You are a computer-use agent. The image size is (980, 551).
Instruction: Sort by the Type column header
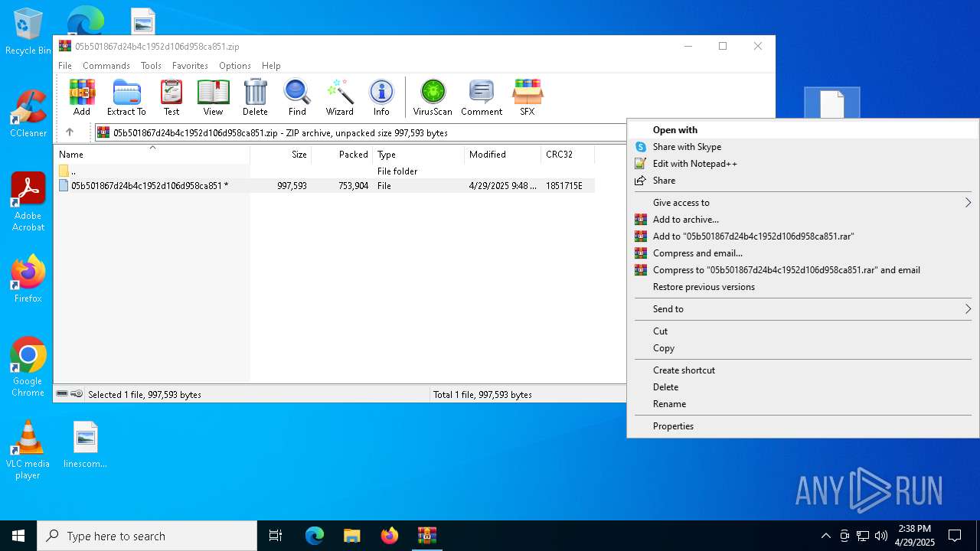coord(418,155)
